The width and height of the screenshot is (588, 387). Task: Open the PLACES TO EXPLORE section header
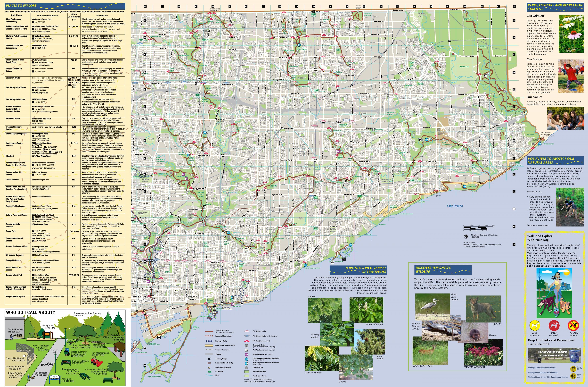pos(21,5)
